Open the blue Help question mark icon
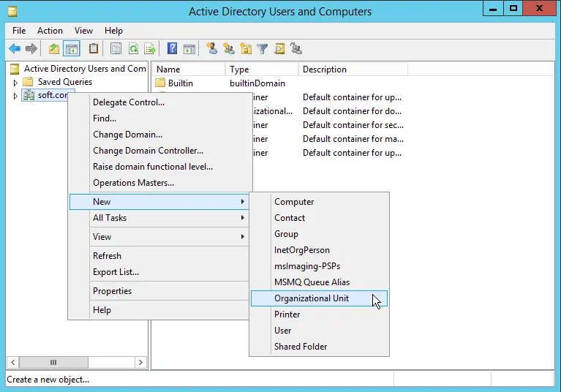Screen dimensions: 561x392 172,49
